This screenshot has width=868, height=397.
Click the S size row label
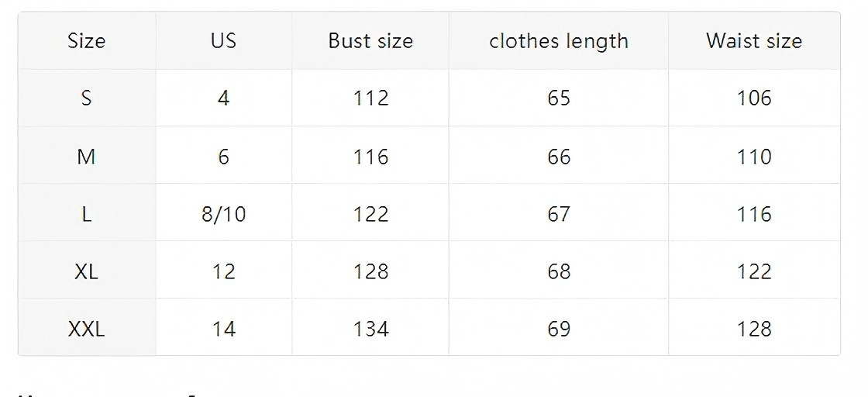(x=86, y=98)
